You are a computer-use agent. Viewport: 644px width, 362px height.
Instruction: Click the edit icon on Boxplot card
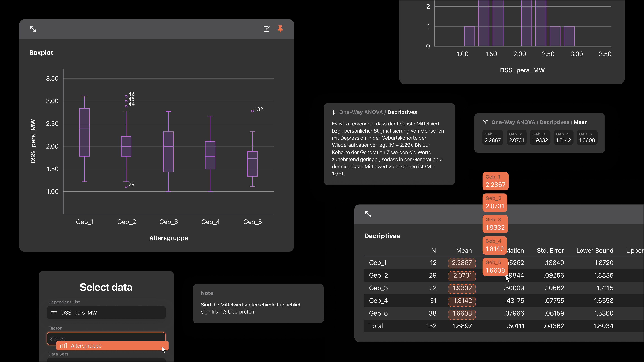coord(266,29)
